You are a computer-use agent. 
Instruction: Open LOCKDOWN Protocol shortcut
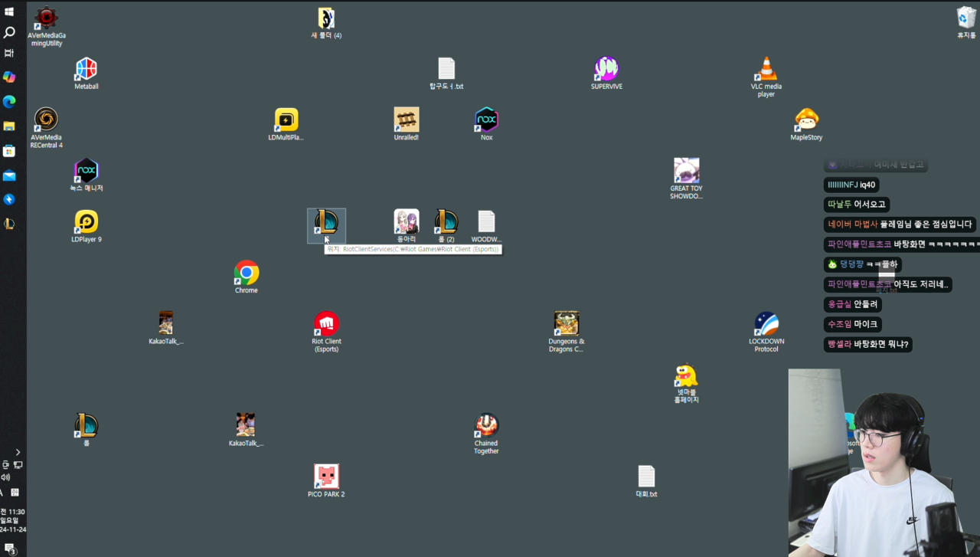click(766, 333)
